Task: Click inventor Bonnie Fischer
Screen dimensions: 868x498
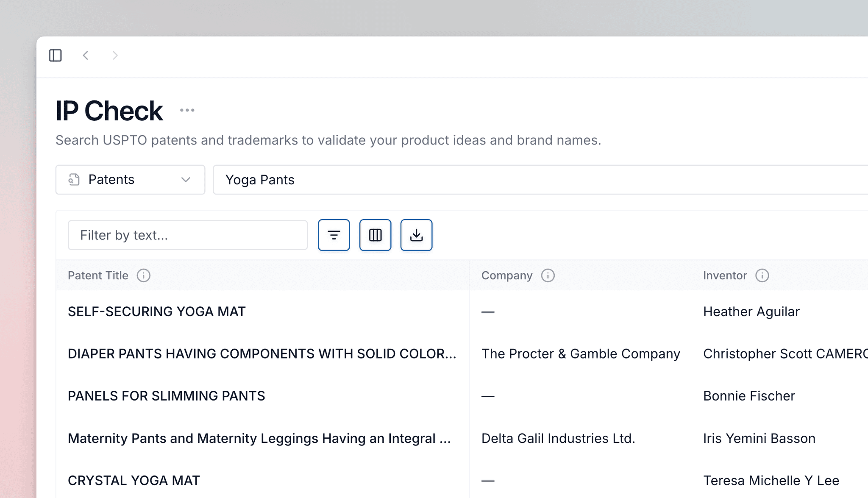Action: (x=749, y=396)
